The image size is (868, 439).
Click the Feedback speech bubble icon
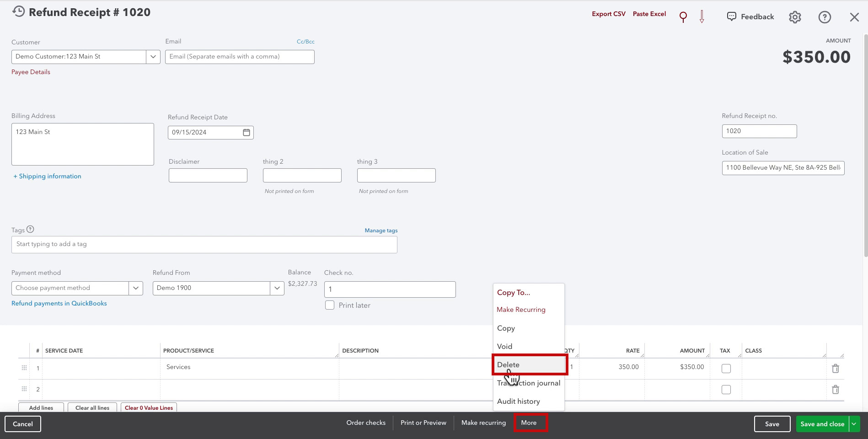[x=732, y=16]
